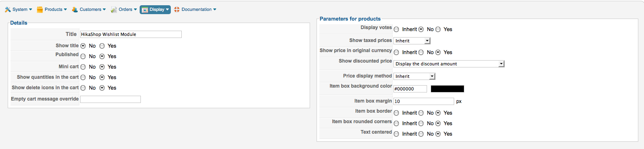Click the Orders document icon
The height and width of the screenshot is (149, 644).
coord(114,9)
